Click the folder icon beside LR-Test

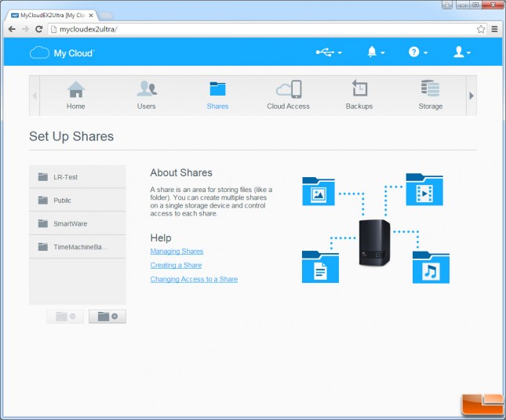43,176
